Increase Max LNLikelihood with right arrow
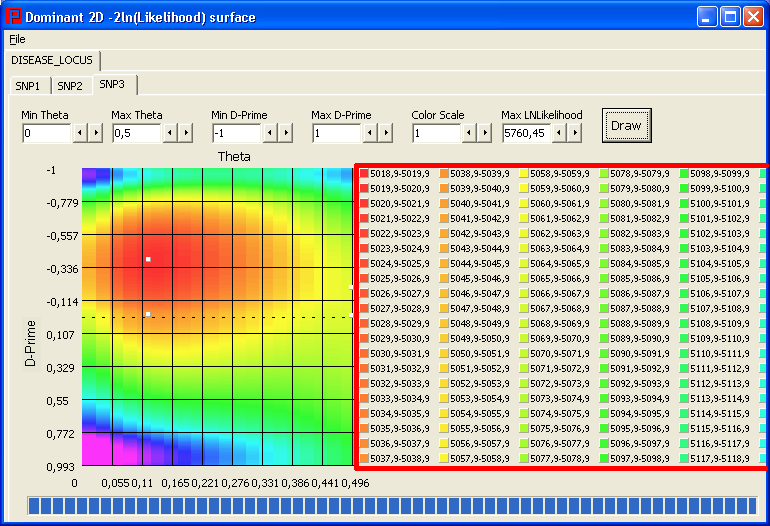 tap(575, 133)
